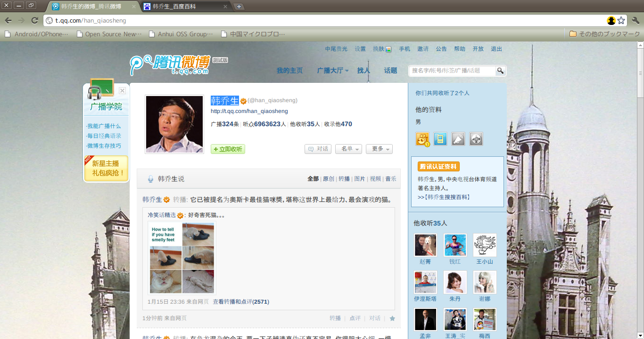
Task: Click the search input field
Action: click(x=452, y=71)
